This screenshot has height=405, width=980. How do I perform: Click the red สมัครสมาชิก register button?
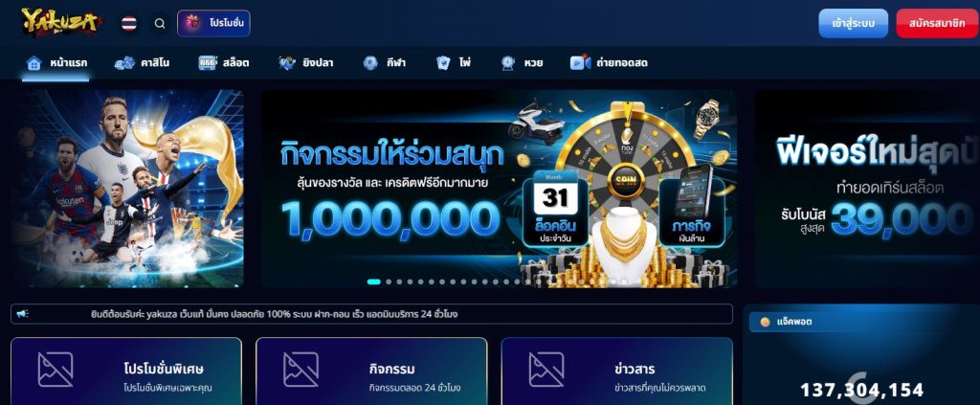tap(937, 23)
